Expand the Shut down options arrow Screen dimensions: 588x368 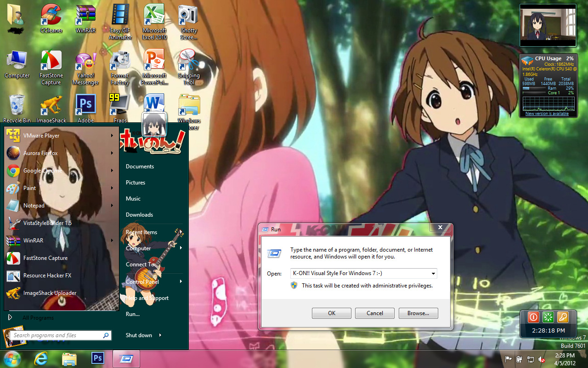tap(160, 335)
